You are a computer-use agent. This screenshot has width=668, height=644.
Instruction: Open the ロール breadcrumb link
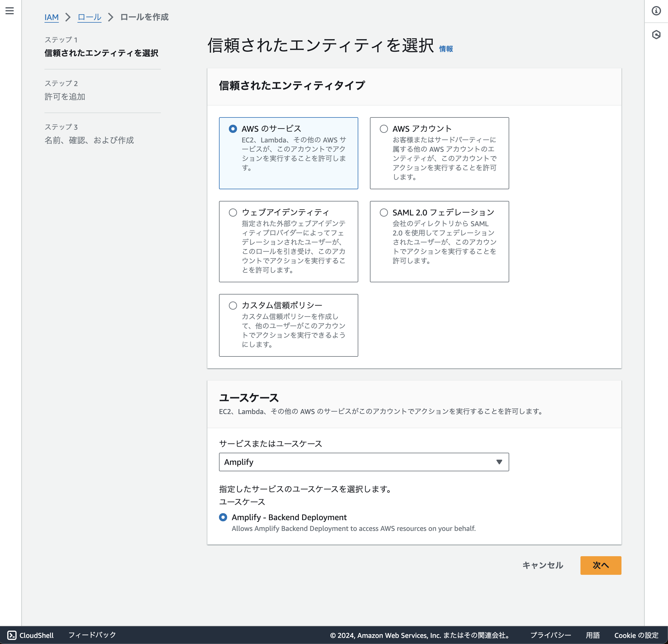(x=89, y=17)
